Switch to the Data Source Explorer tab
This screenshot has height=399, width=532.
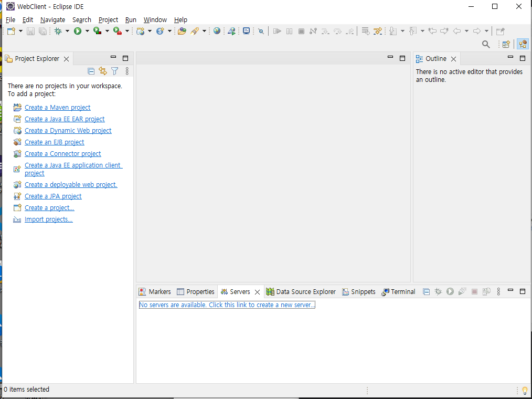(x=301, y=292)
